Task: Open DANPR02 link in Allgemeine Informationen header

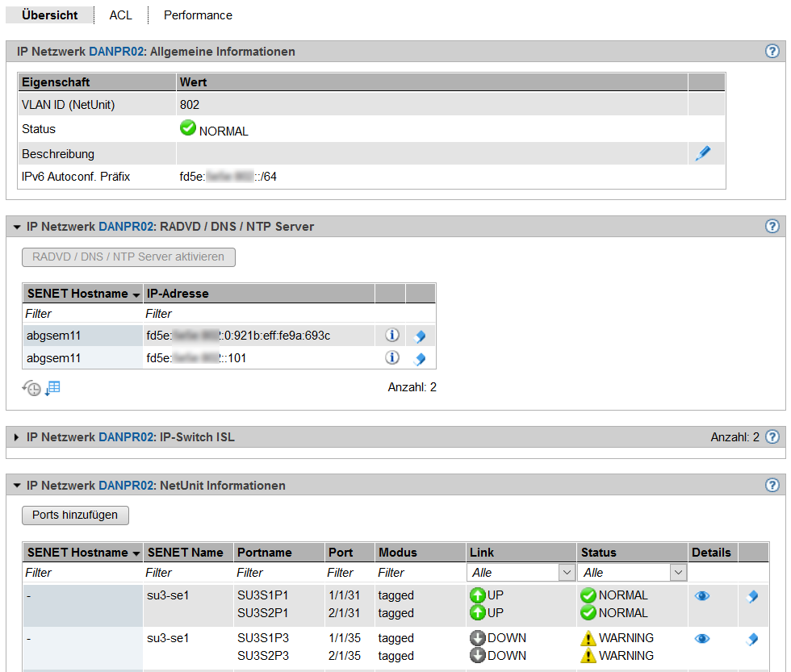Action: pos(117,52)
